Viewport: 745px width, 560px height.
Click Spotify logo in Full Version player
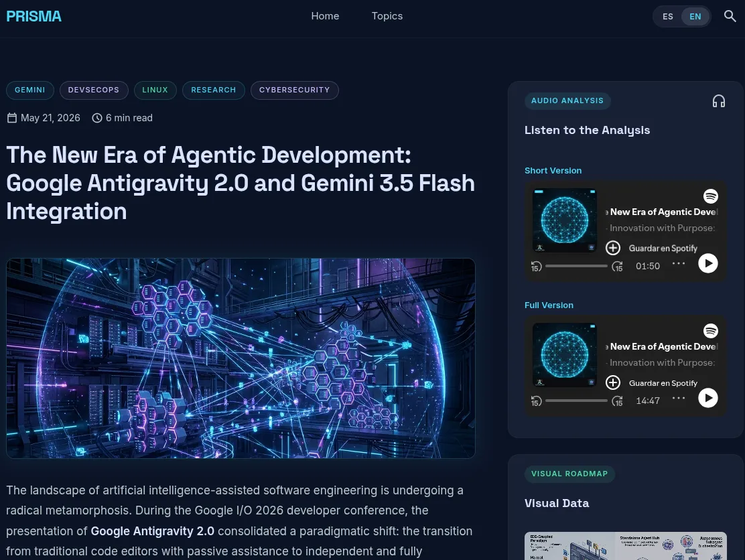[x=710, y=331]
